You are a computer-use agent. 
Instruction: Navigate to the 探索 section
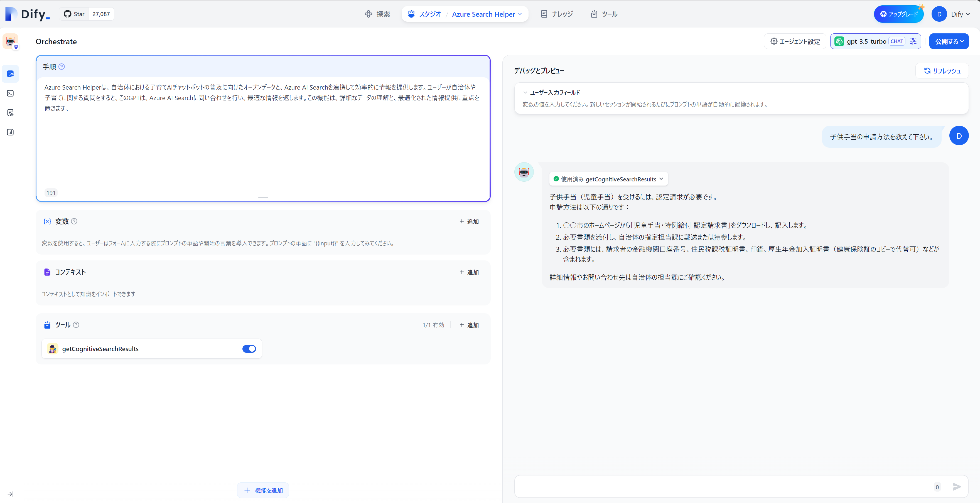[x=377, y=14]
